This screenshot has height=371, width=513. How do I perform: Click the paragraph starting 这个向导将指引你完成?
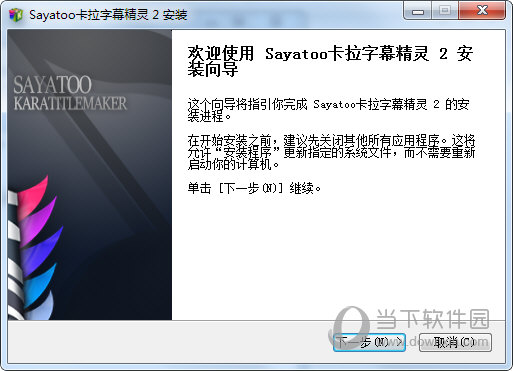pyautogui.click(x=328, y=110)
